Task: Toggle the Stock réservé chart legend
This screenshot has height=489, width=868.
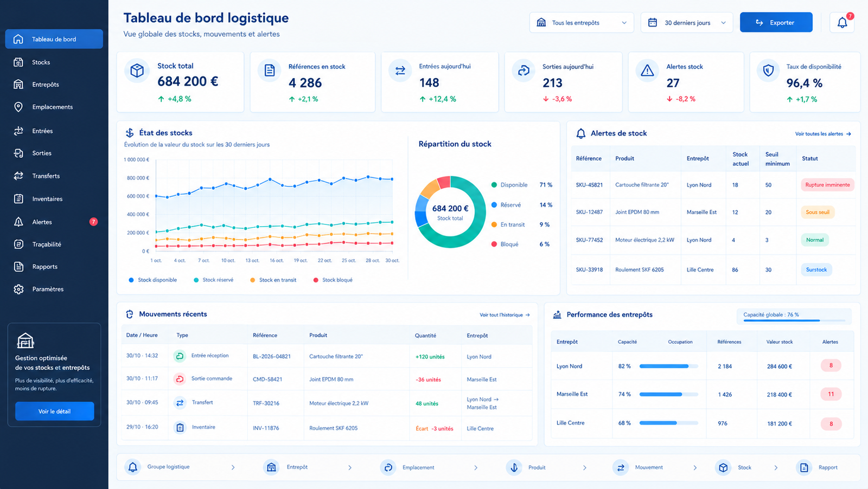Action: click(x=213, y=280)
